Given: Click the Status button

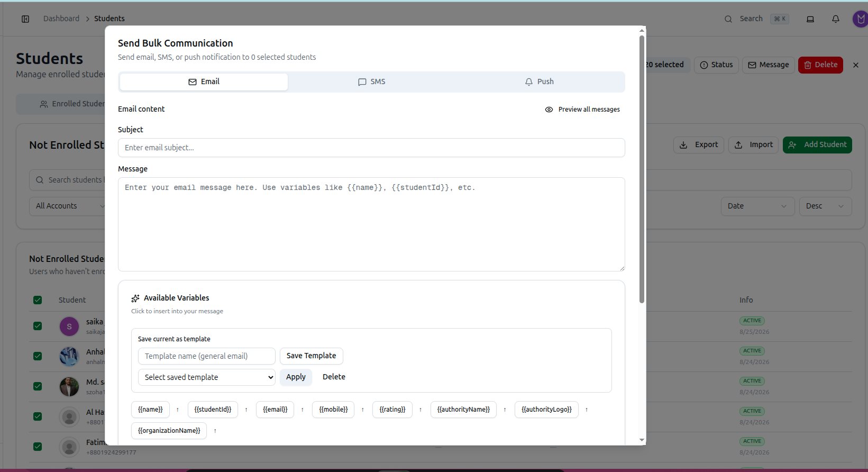Looking at the screenshot, I should 716,65.
